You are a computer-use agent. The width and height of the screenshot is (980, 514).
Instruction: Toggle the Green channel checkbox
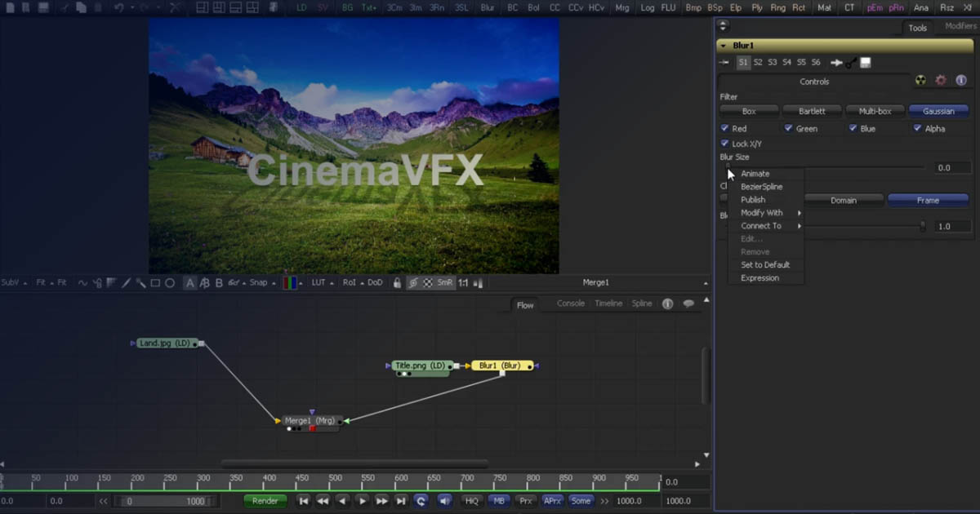pos(787,128)
